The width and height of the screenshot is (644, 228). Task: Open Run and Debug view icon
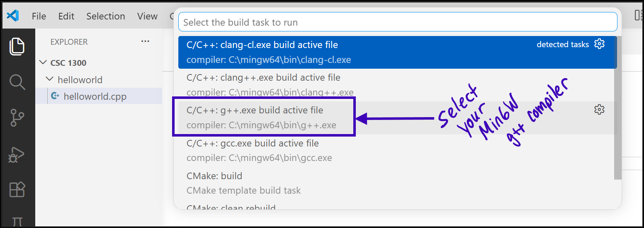[x=17, y=154]
